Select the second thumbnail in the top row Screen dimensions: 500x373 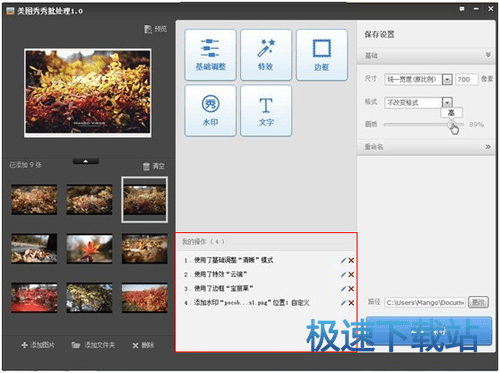click(x=89, y=200)
